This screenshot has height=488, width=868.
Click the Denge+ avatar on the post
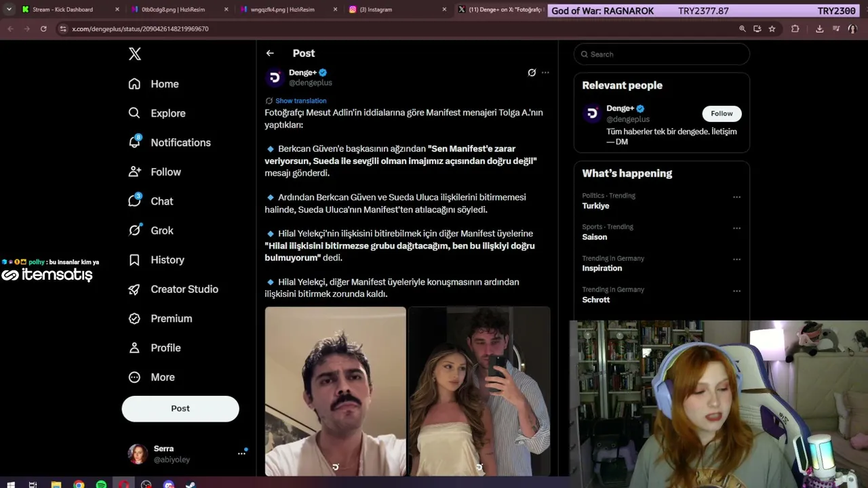(x=275, y=77)
